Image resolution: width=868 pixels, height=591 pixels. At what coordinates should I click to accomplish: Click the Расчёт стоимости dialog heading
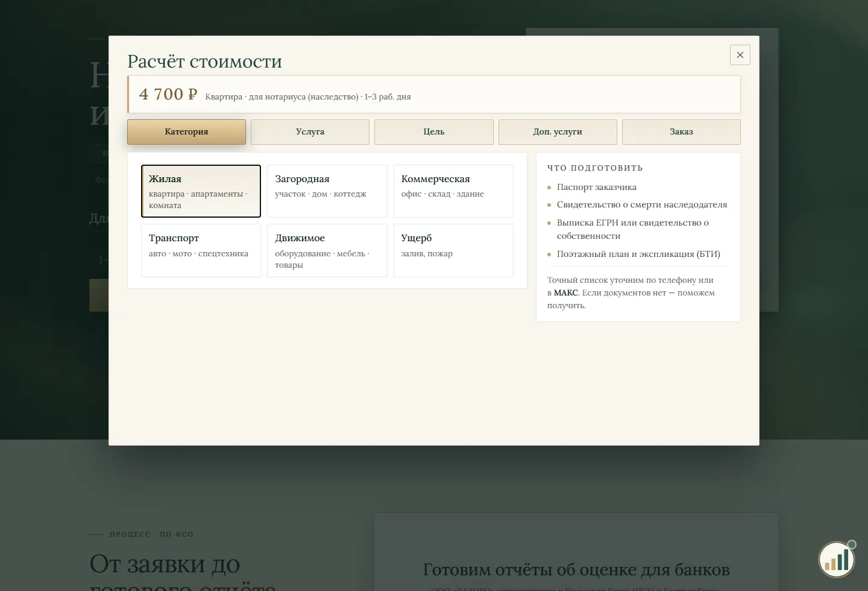[204, 62]
